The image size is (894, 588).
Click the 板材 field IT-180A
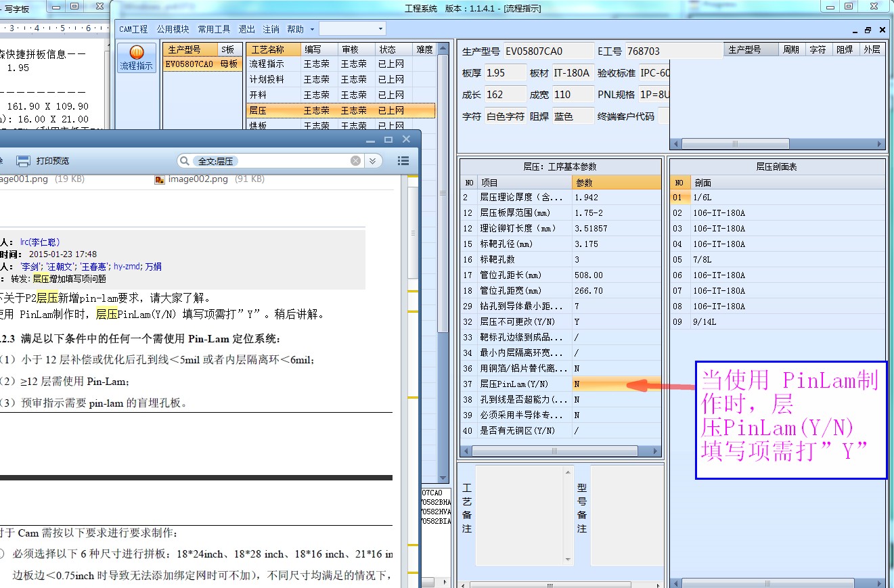[572, 72]
